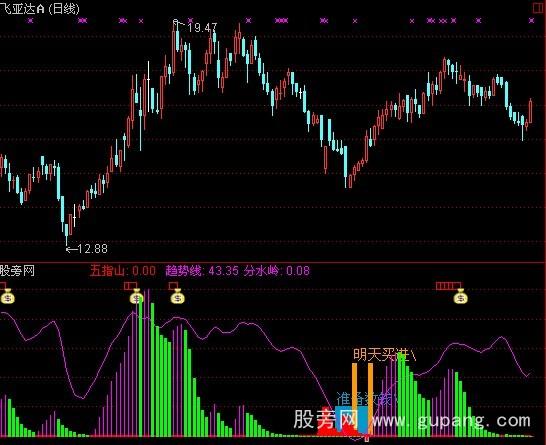The height and width of the screenshot is (445, 546).
Task: Select the 趋势线: 43.35 indicator label
Action: click(202, 271)
